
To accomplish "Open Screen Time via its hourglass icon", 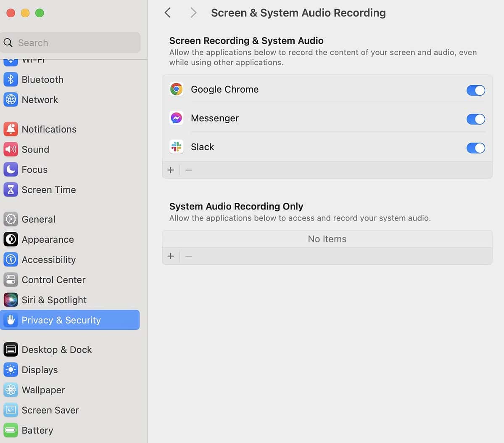I will [11, 189].
